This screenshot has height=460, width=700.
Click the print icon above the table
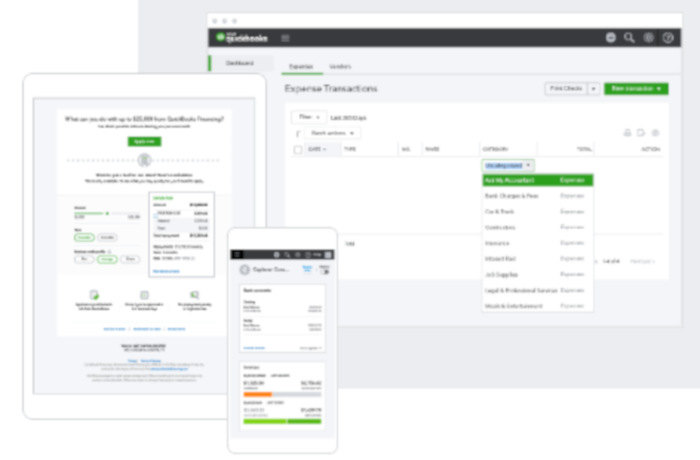[x=627, y=133]
